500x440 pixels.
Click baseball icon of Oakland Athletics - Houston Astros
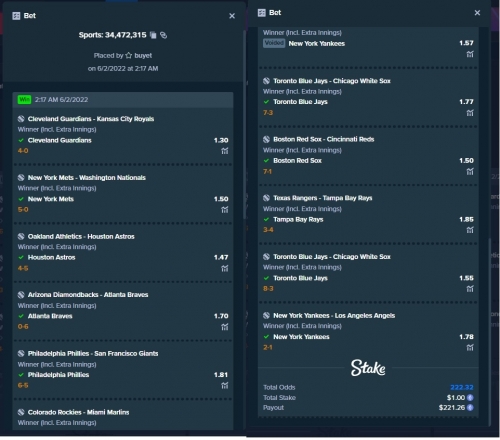point(21,236)
